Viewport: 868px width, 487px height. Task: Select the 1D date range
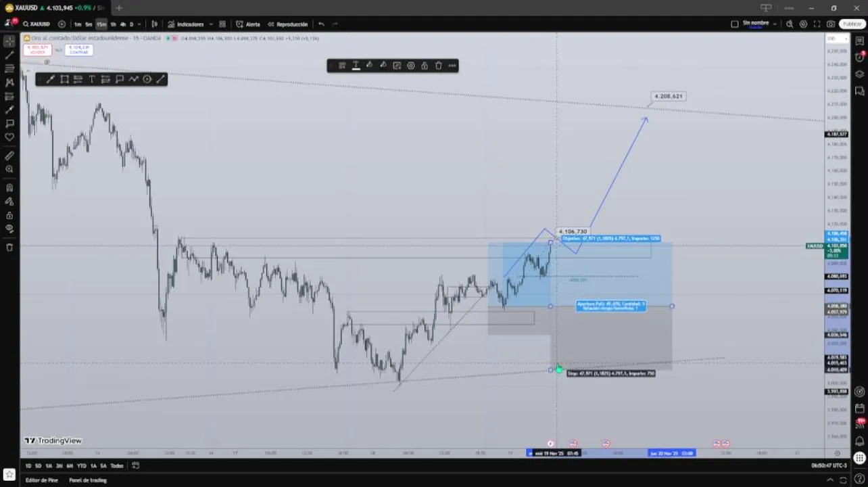click(28, 465)
